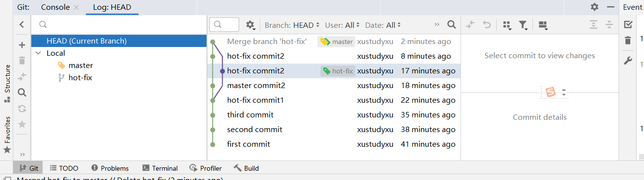Open the Problems tool window tab

tap(110, 168)
